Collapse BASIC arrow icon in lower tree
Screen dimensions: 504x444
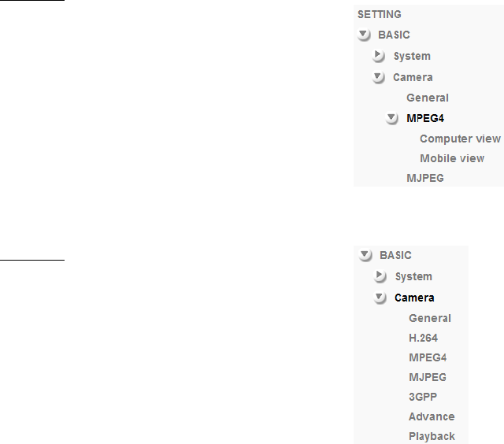(x=365, y=255)
